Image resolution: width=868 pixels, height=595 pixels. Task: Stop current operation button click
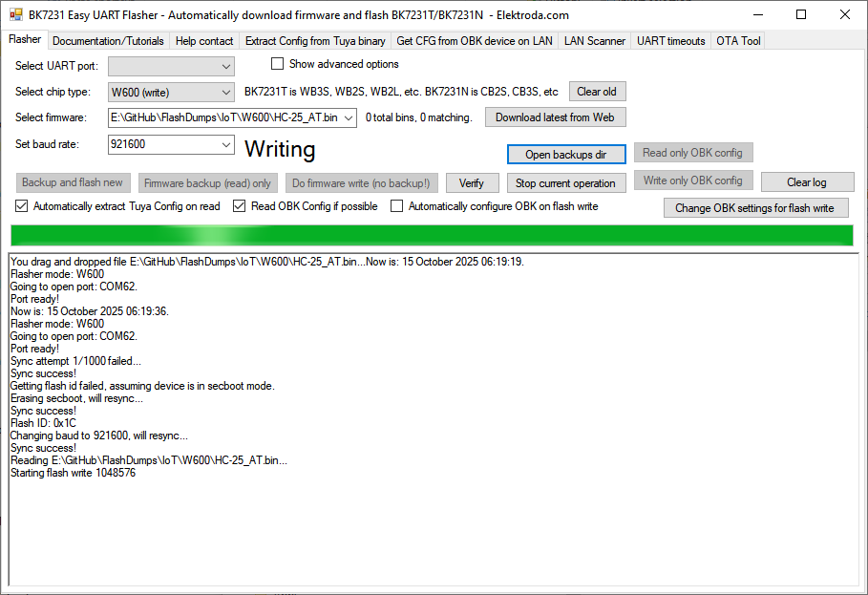tap(565, 183)
